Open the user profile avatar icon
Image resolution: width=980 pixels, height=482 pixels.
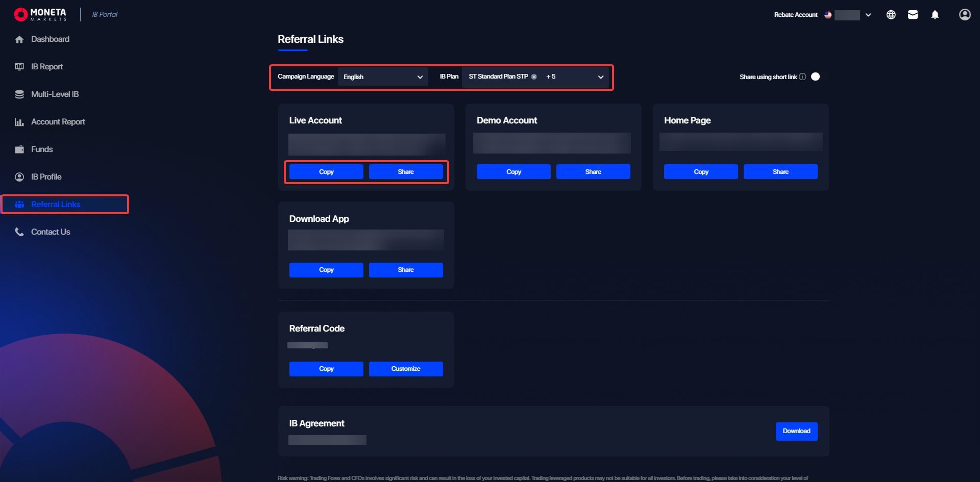coord(965,15)
